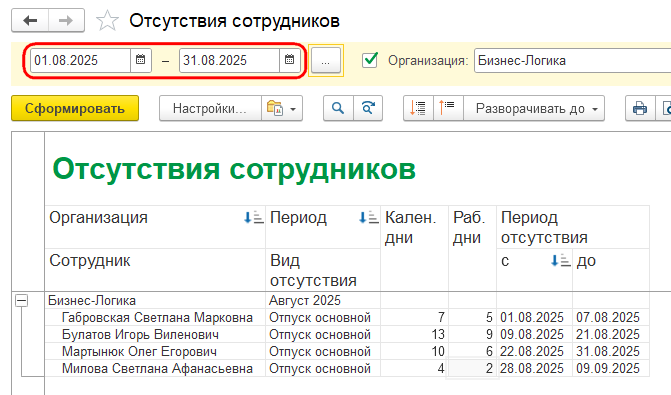The image size is (671, 395).
Task: Go back with the left arrow button
Action: coord(30,20)
